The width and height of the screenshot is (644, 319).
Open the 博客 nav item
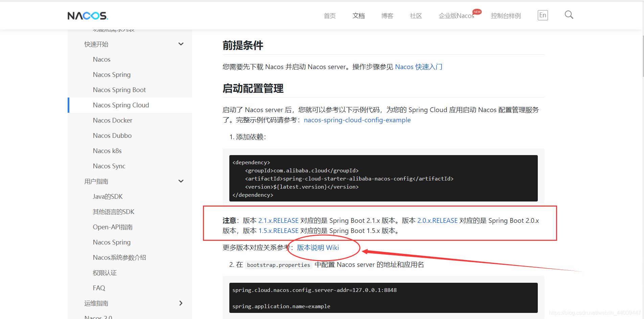click(387, 16)
